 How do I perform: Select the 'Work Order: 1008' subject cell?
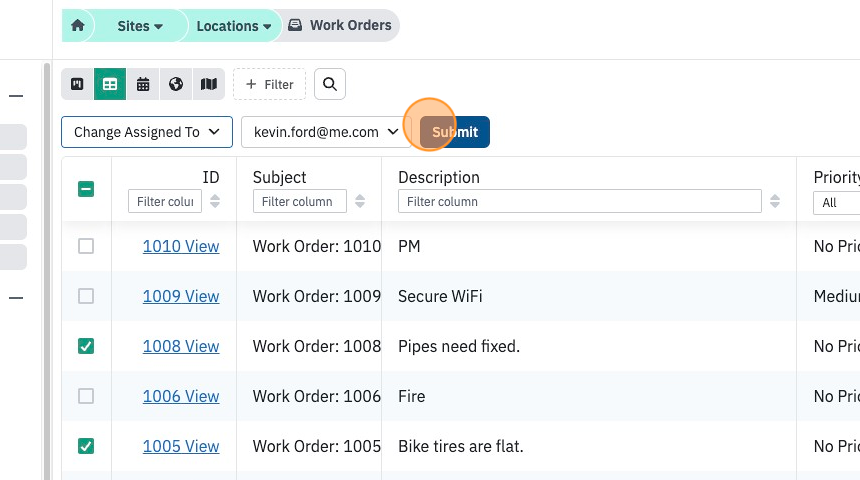click(316, 346)
